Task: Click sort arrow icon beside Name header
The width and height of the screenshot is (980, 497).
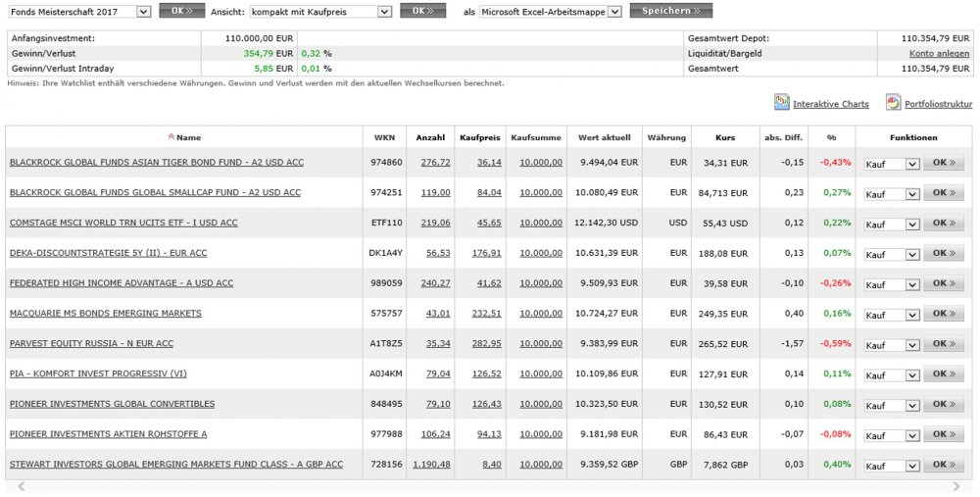Action: pyautogui.click(x=171, y=137)
